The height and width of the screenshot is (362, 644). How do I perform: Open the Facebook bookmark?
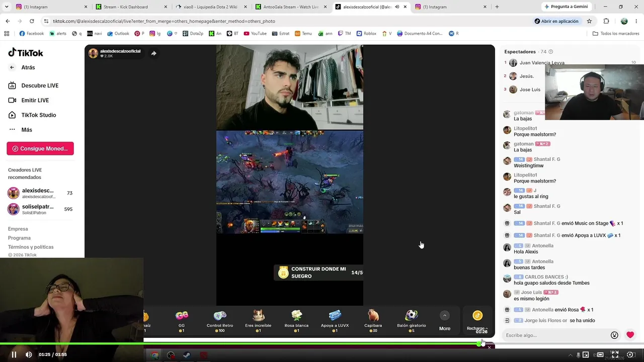(32, 34)
